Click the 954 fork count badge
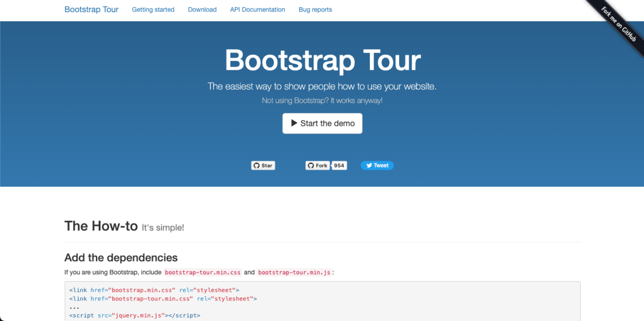Image resolution: width=644 pixels, height=321 pixels. point(339,165)
